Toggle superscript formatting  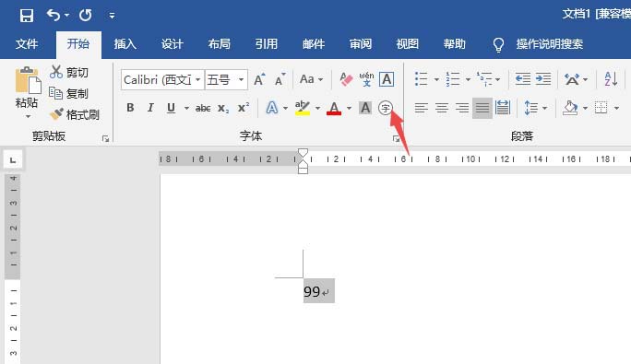pos(244,108)
